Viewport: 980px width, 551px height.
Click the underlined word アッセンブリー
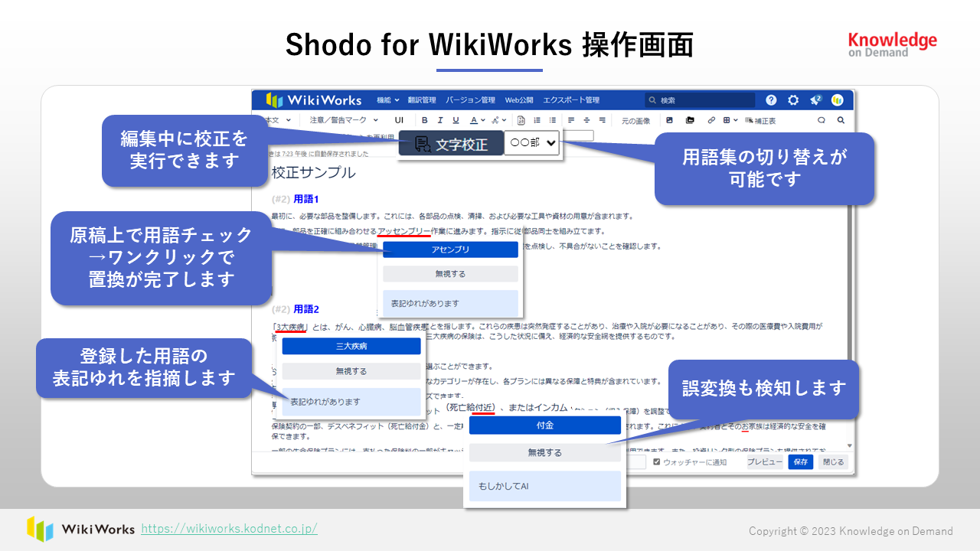coord(403,231)
